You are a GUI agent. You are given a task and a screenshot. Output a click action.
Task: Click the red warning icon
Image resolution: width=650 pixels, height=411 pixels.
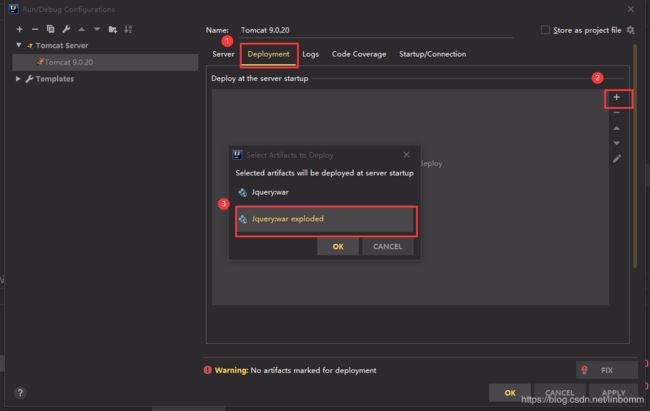tap(207, 370)
